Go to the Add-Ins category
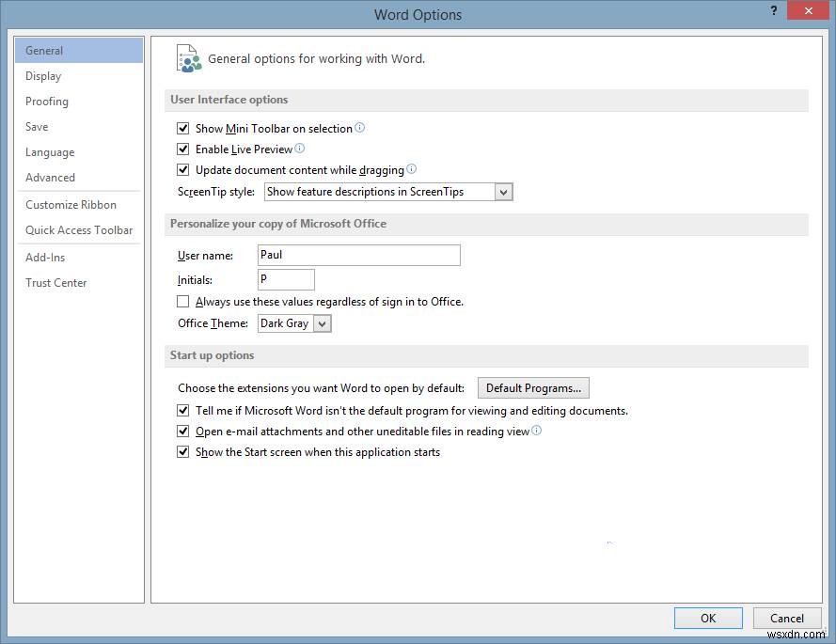This screenshot has width=836, height=644. click(x=79, y=258)
